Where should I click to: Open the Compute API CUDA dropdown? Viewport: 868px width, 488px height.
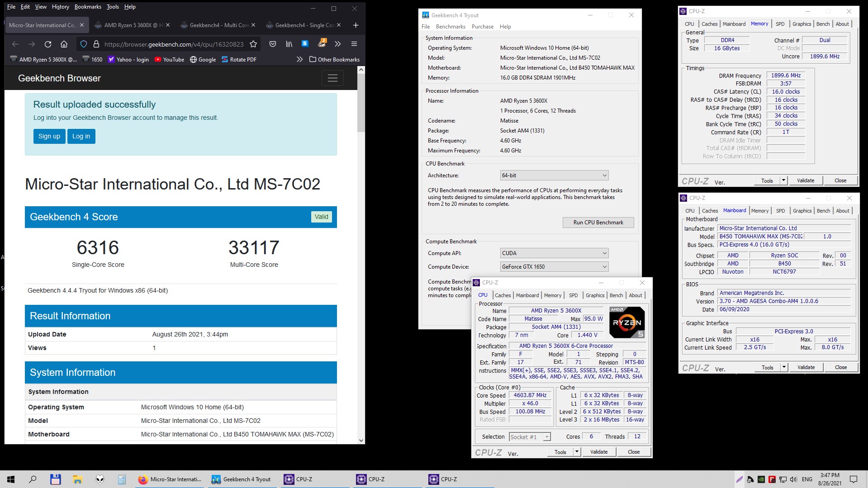point(554,253)
